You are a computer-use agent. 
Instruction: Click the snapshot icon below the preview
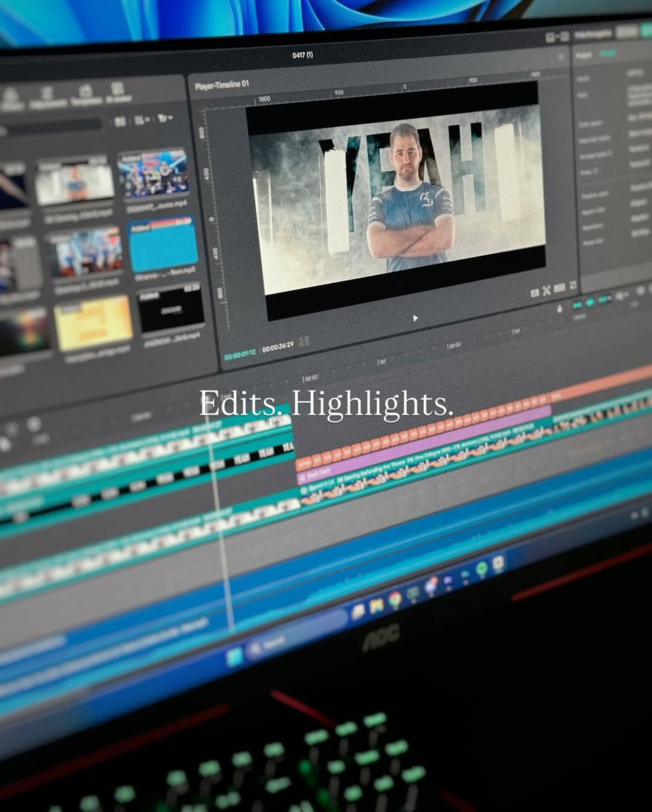[534, 292]
